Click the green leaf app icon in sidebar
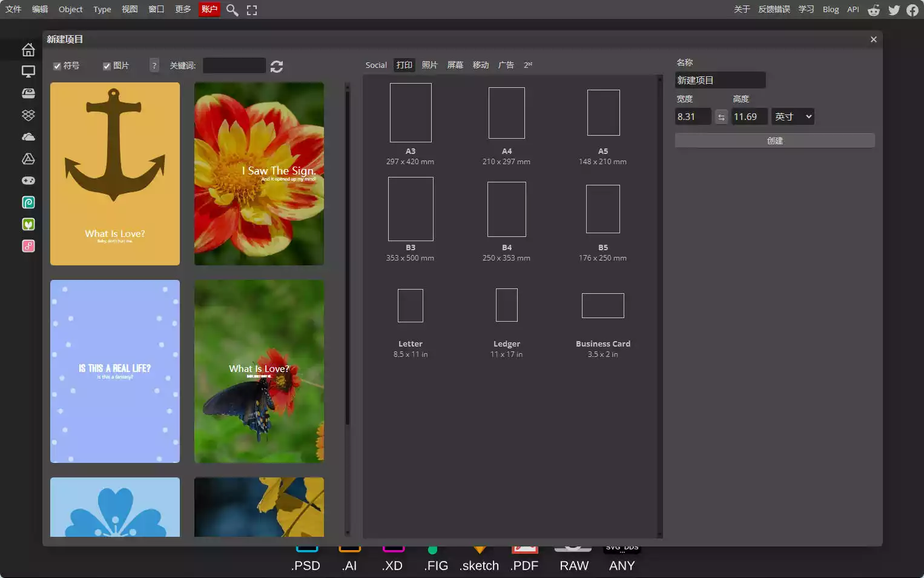Screen dimensions: 924x578 [28, 224]
